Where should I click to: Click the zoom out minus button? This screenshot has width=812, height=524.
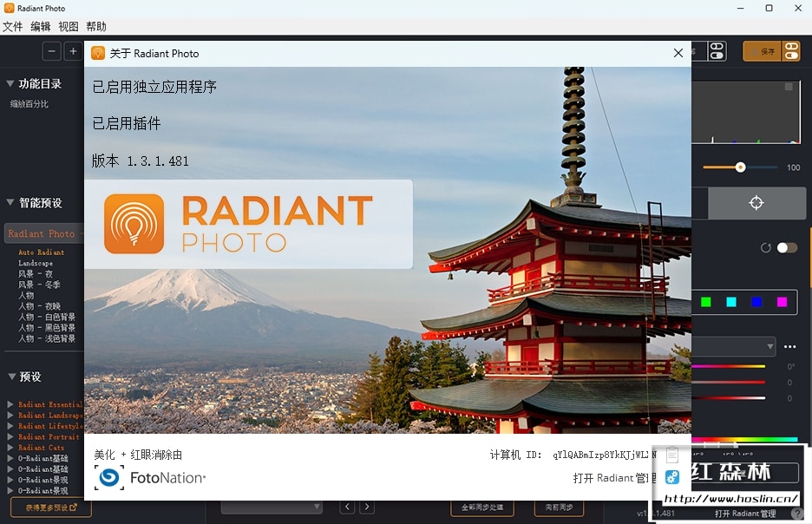[x=52, y=51]
